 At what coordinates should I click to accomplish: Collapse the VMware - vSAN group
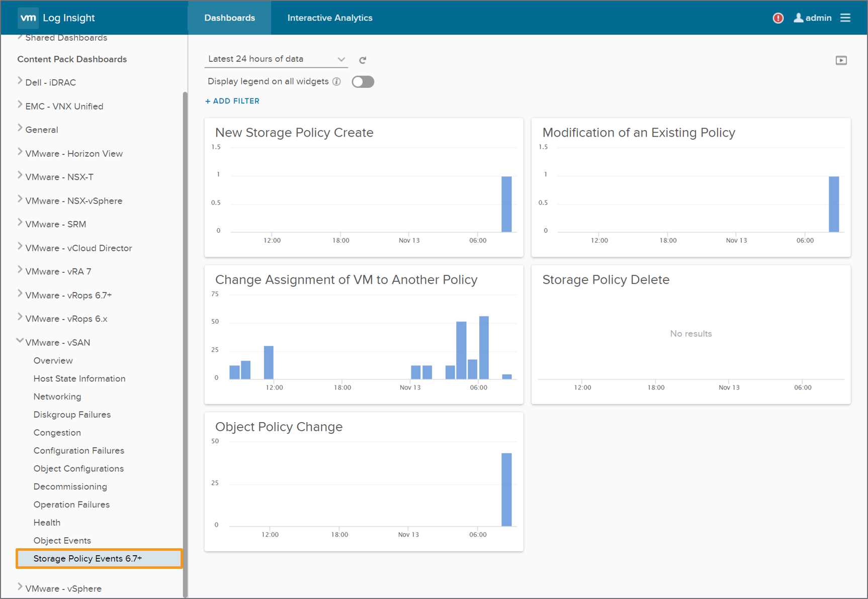tap(20, 341)
